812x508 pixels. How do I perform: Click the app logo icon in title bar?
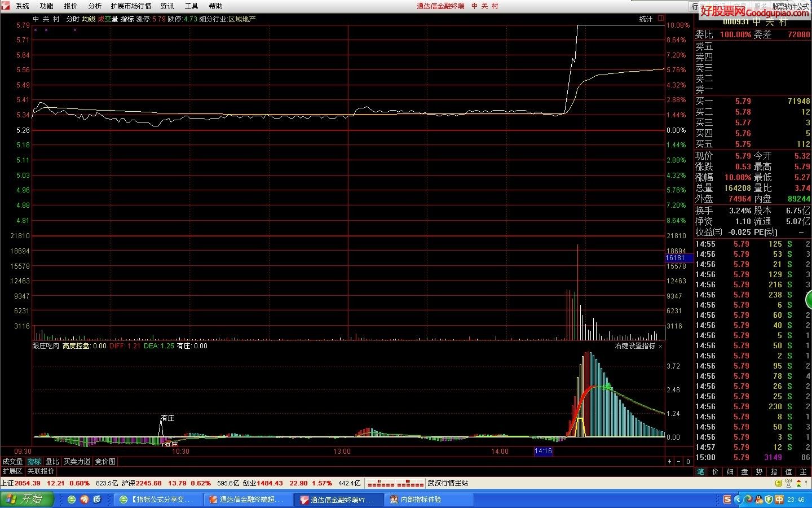point(6,6)
